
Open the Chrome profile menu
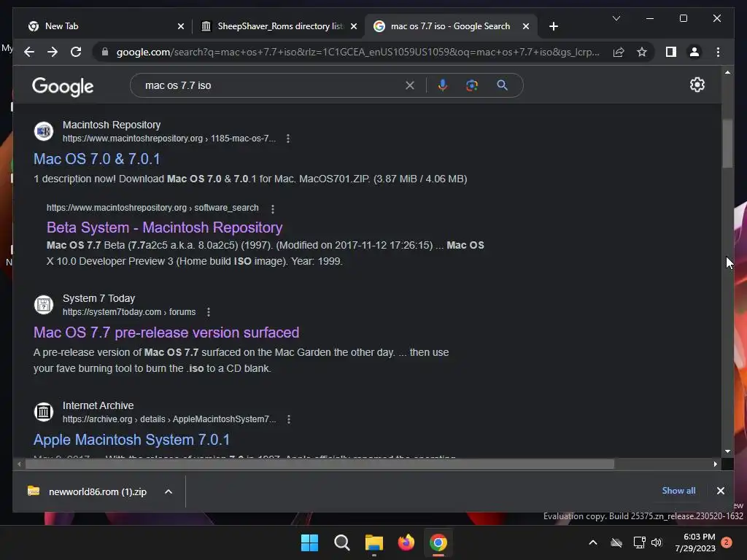click(x=694, y=52)
